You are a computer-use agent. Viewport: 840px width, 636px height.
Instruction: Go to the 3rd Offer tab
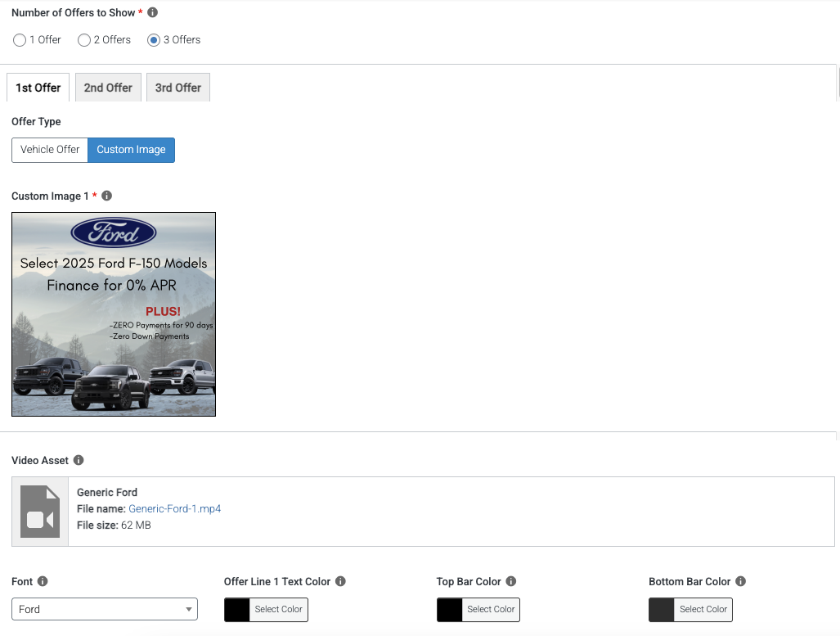[x=178, y=88]
